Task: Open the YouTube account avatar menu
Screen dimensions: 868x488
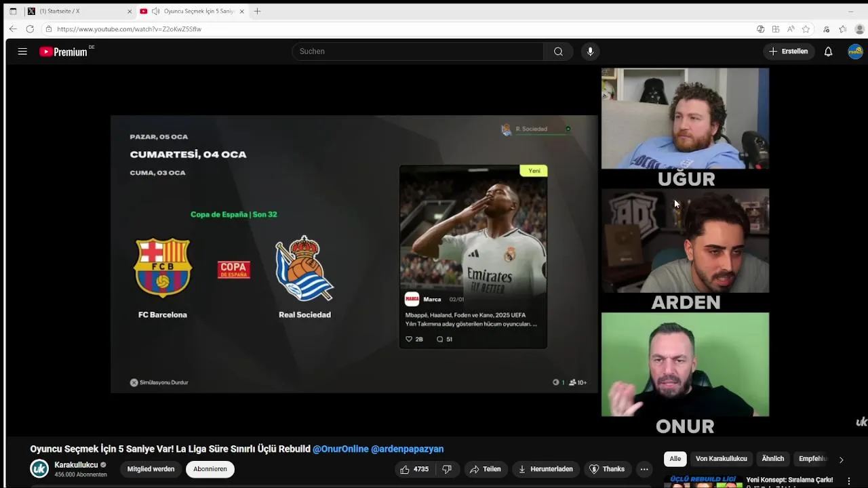Action: tap(855, 52)
